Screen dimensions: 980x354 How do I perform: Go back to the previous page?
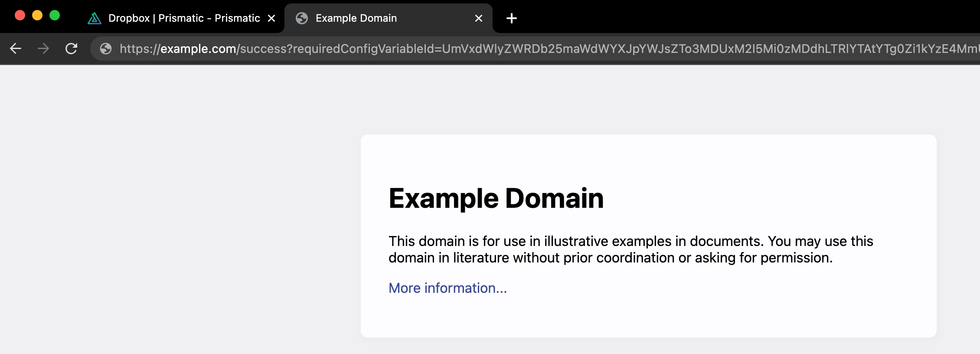16,49
